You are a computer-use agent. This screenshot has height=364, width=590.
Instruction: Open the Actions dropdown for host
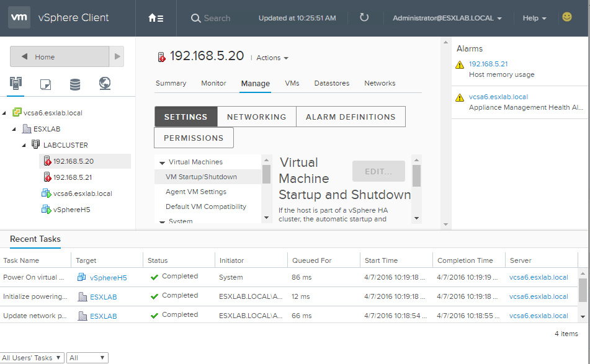click(x=272, y=58)
